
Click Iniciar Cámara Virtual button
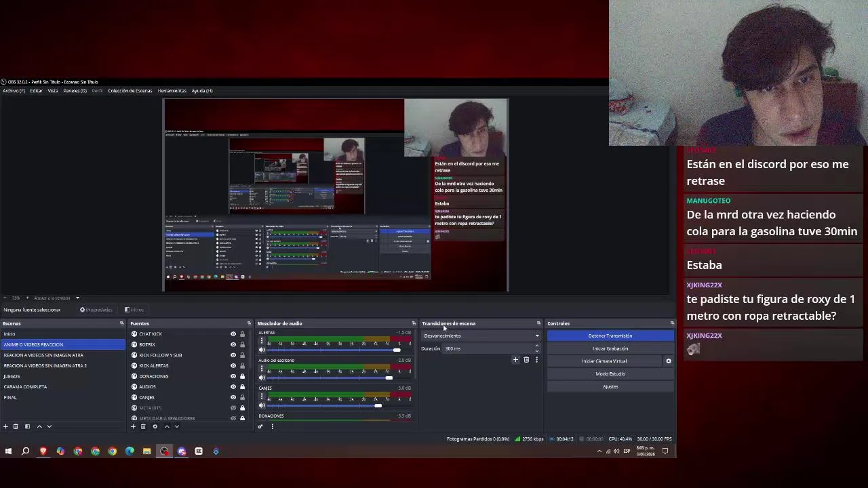tap(604, 361)
